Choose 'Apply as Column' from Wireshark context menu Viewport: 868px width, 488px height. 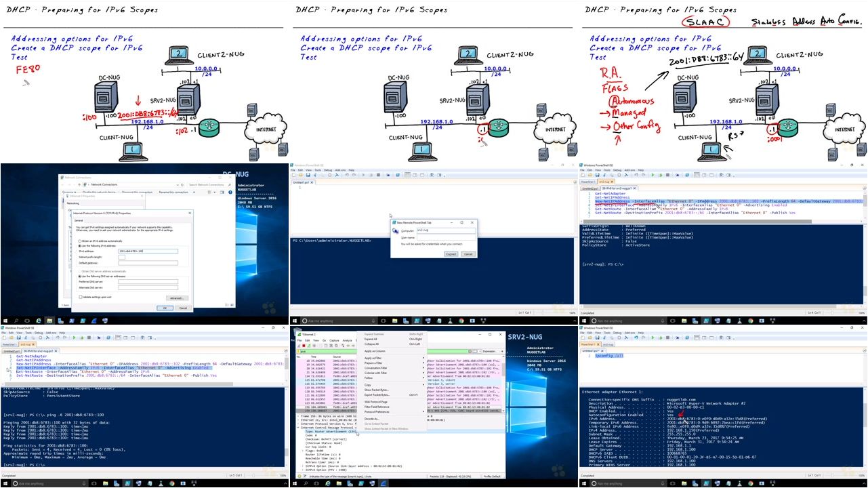point(376,351)
